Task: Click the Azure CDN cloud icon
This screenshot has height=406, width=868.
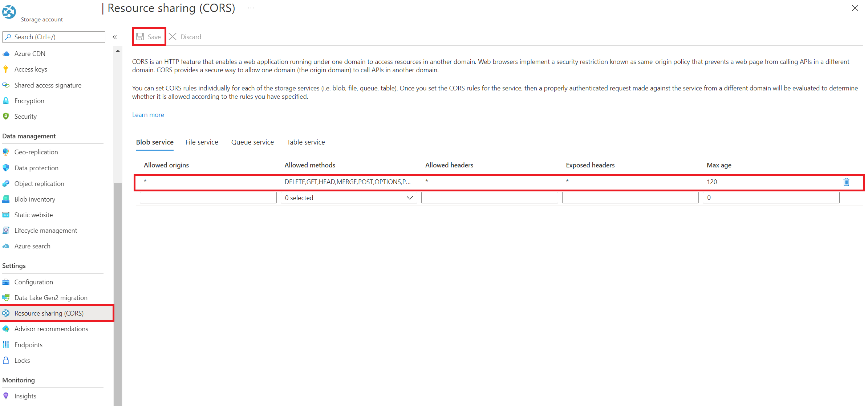Action: [x=6, y=54]
